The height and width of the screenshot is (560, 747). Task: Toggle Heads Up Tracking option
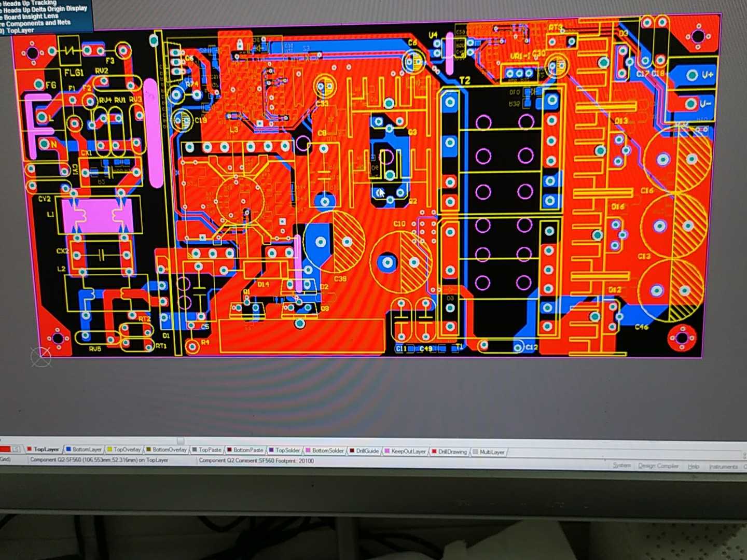point(29,3)
